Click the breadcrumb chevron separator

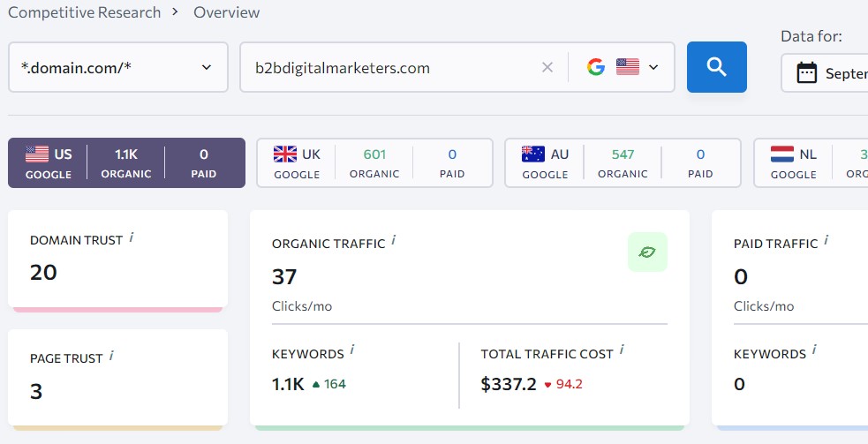point(176,11)
